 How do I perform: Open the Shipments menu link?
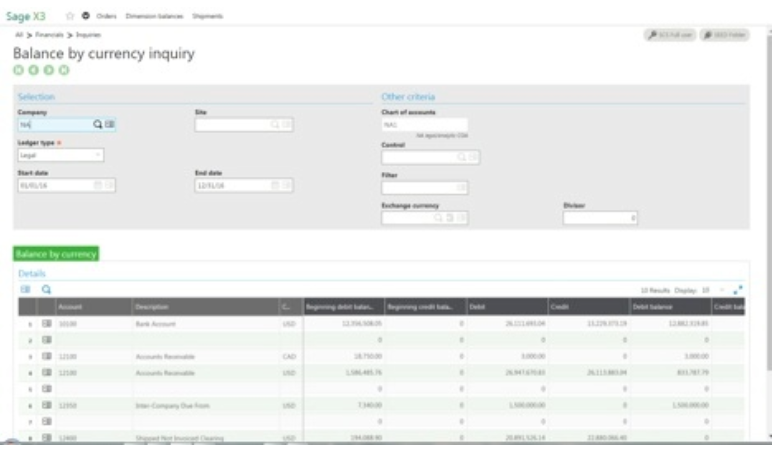pyautogui.click(x=208, y=16)
